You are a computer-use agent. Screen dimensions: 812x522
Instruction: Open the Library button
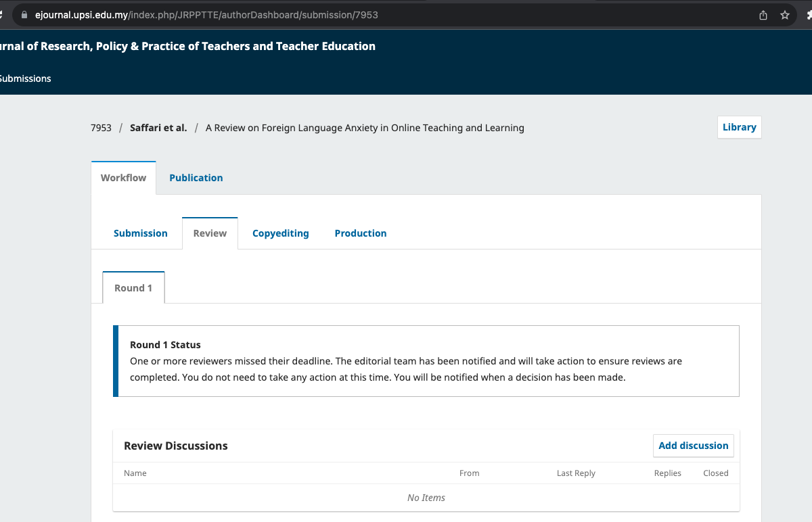click(739, 127)
